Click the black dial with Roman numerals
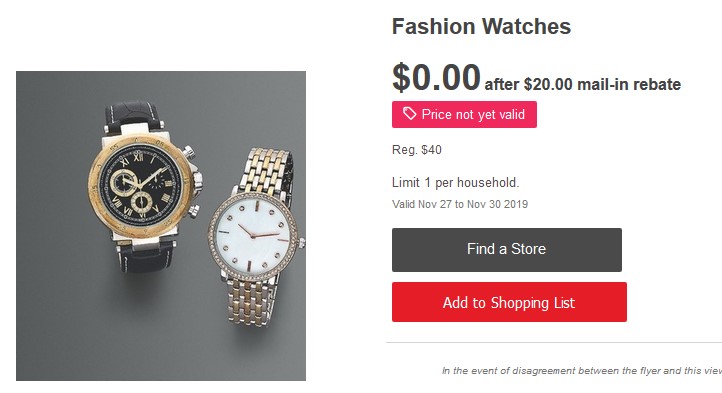The width and height of the screenshot is (722, 393). (140, 186)
